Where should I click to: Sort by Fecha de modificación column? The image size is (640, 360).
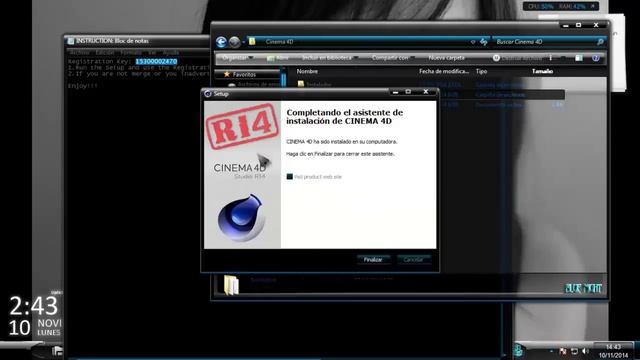444,71
